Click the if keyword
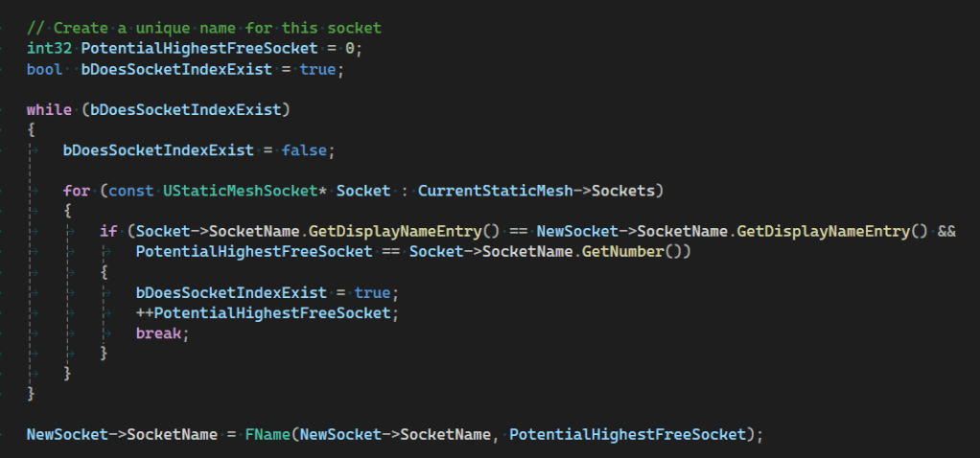 [x=108, y=231]
